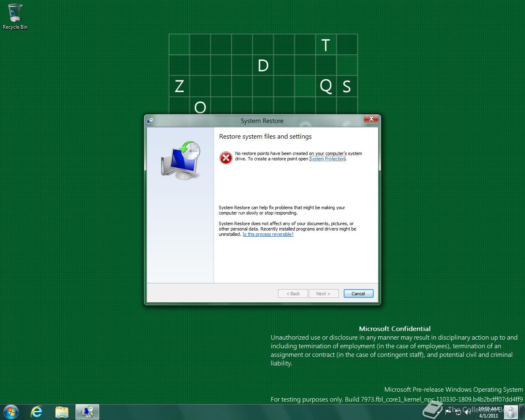This screenshot has height=420, width=525.
Task: Select System Restore taskbar button
Action: pyautogui.click(x=87, y=412)
